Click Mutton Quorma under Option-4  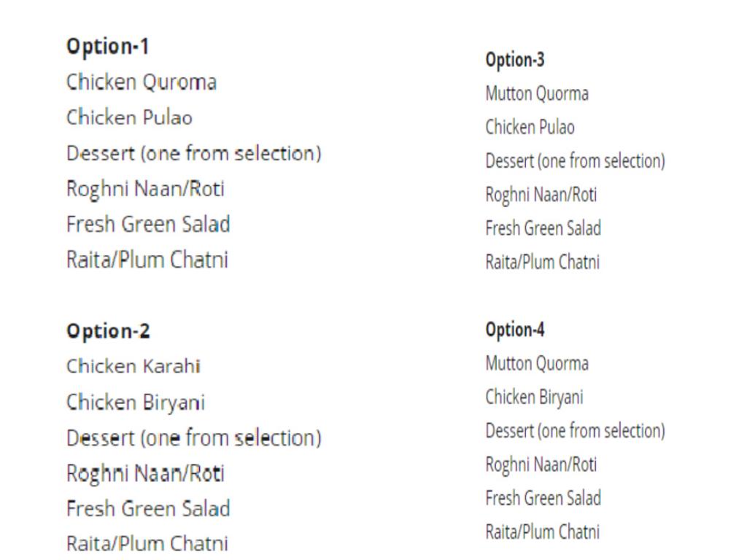(537, 364)
